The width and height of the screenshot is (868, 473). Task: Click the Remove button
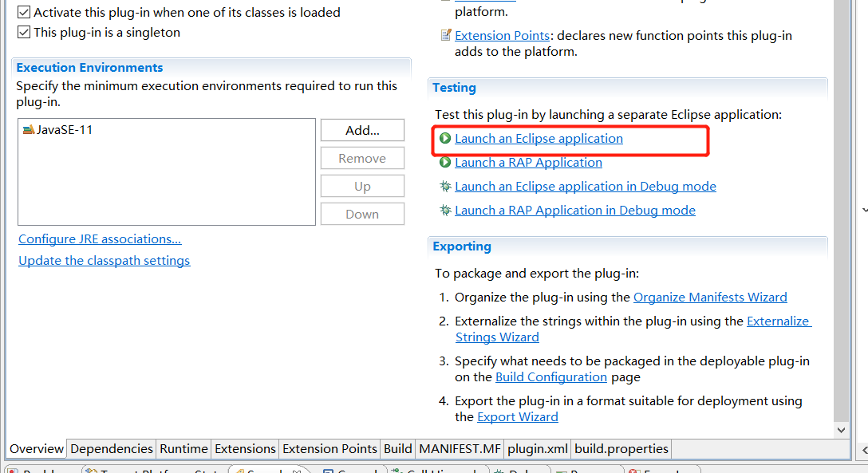coord(362,158)
